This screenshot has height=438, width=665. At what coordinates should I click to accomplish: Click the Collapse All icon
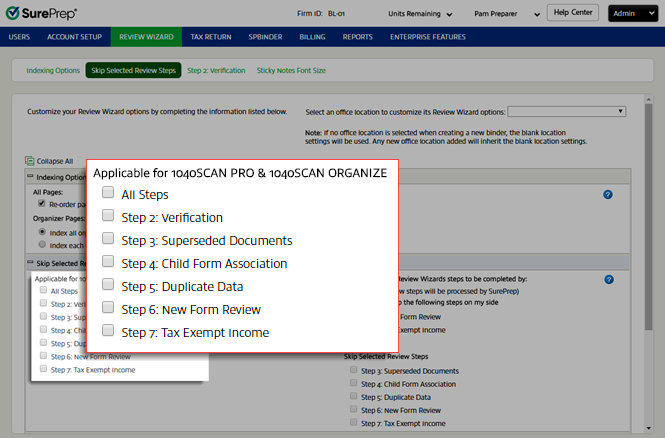30,161
